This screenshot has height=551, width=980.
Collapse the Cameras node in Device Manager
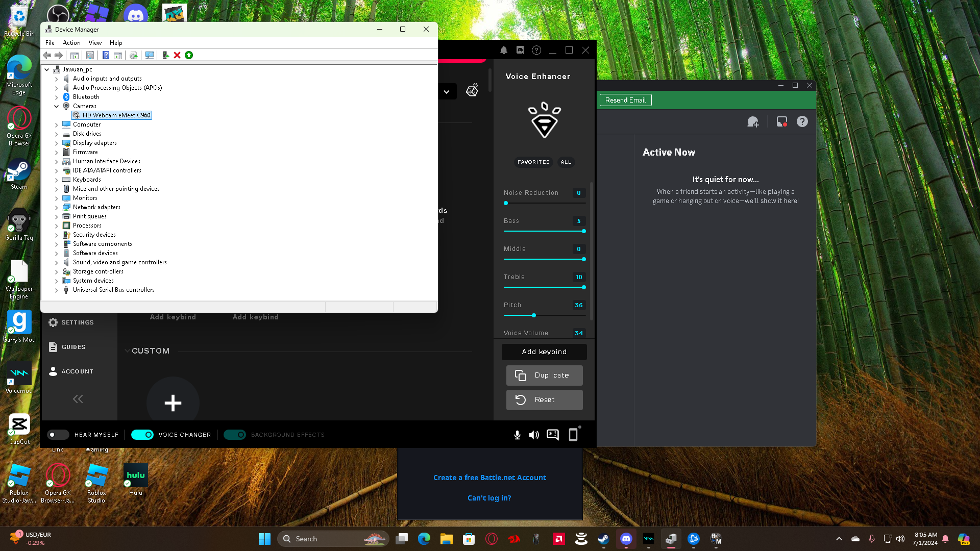pos(57,106)
